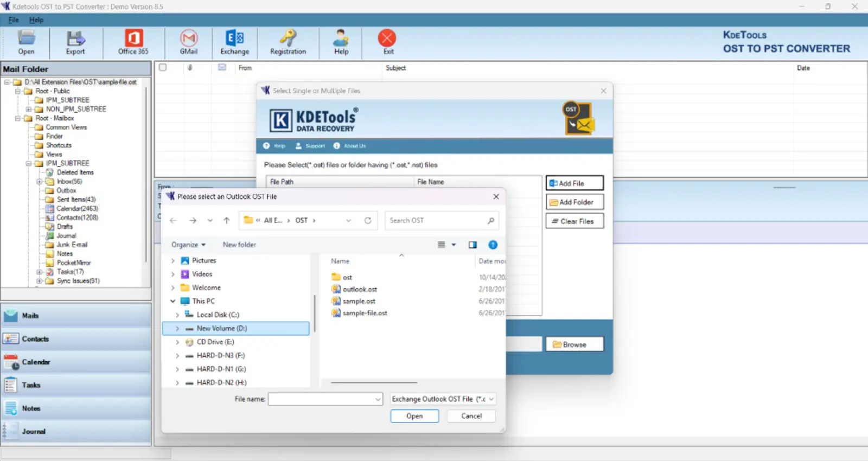Click the Export toolbar icon
Viewport: 868px width, 461px height.
75,42
